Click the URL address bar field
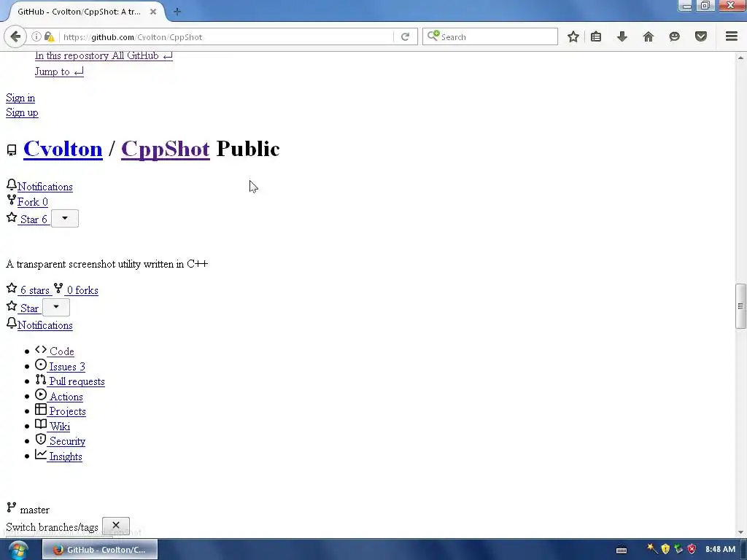Viewport: 747px width, 560px height. pos(228,36)
